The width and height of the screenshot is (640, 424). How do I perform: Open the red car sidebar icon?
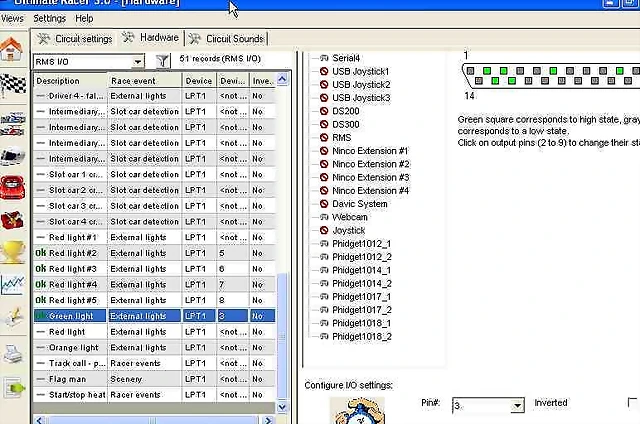click(12, 187)
